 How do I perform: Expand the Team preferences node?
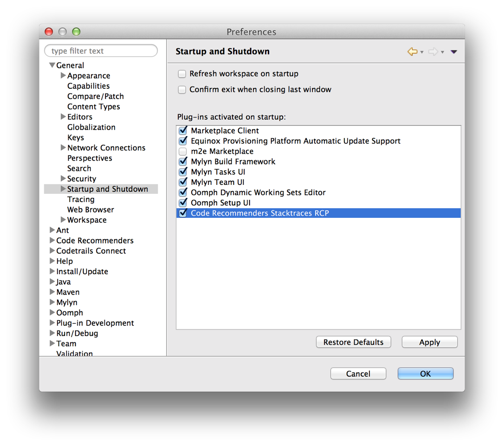52,343
